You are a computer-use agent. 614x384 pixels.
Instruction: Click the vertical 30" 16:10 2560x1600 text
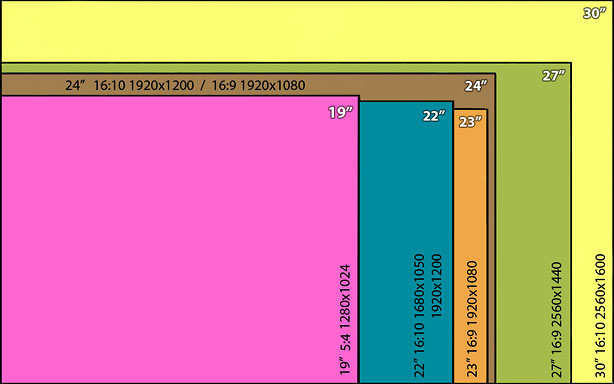(x=600, y=315)
